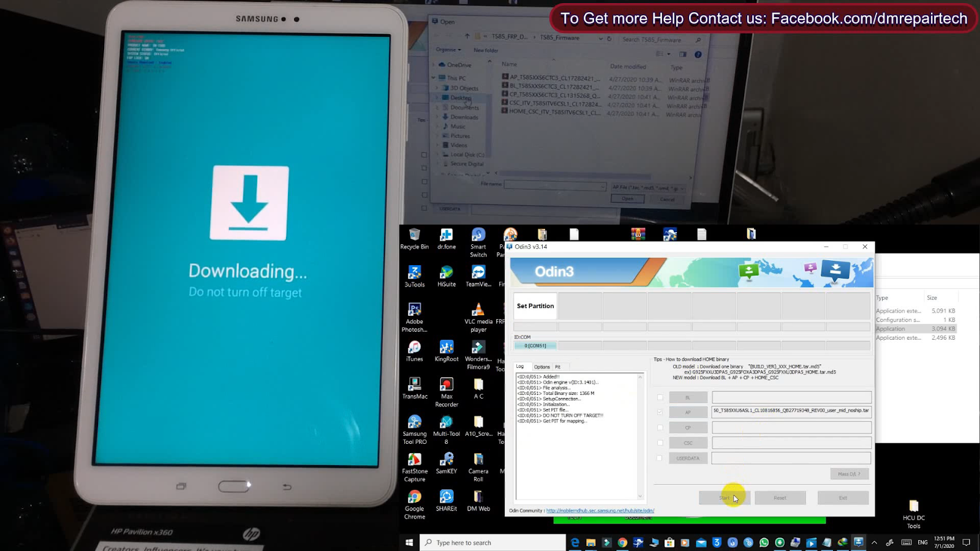The height and width of the screenshot is (551, 980).
Task: Open File Explorer from the taskbar
Action: pyautogui.click(x=591, y=542)
